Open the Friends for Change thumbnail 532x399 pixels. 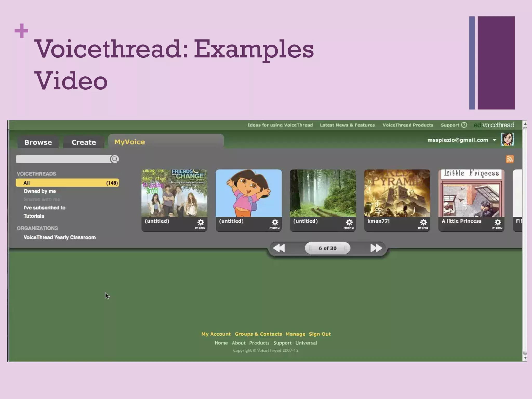174,193
